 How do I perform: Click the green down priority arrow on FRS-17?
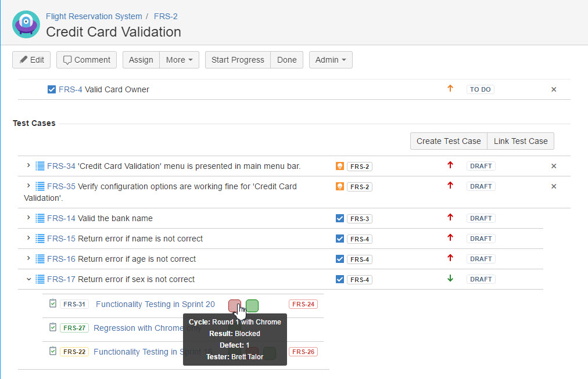tap(450, 279)
